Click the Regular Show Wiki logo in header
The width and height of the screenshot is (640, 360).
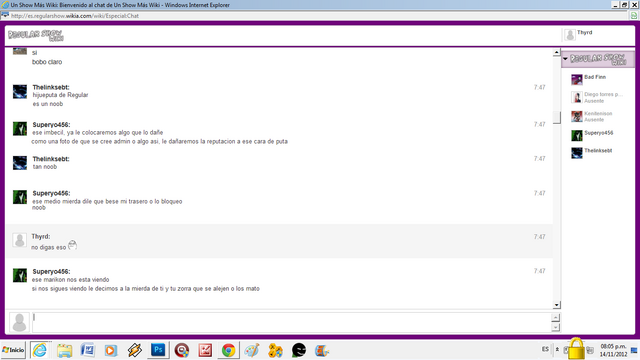pos(36,35)
